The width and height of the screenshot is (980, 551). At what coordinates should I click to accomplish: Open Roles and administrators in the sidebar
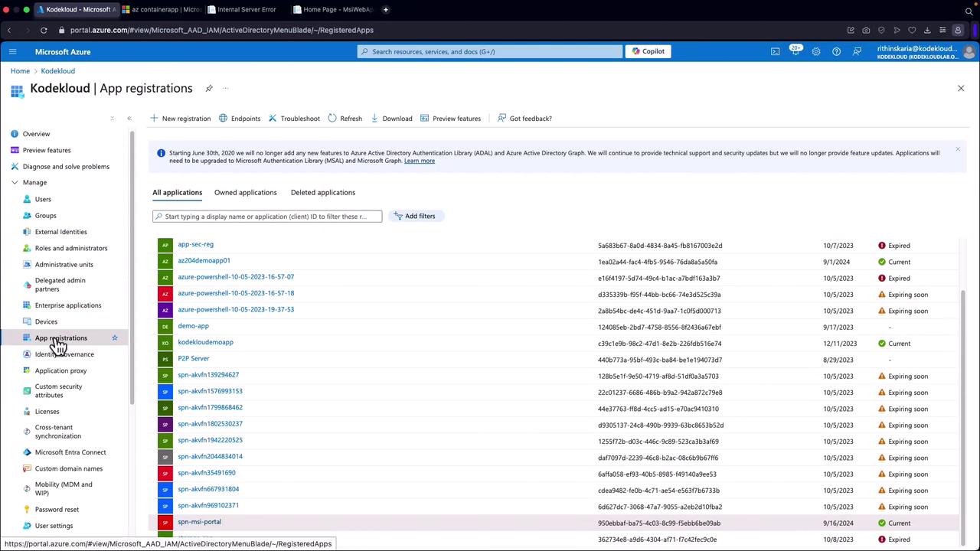71,248
